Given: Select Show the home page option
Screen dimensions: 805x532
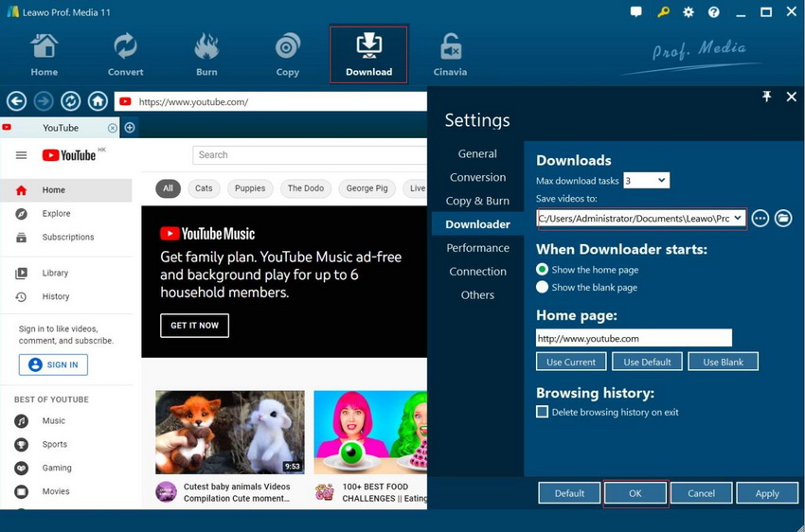Looking at the screenshot, I should pyautogui.click(x=543, y=270).
